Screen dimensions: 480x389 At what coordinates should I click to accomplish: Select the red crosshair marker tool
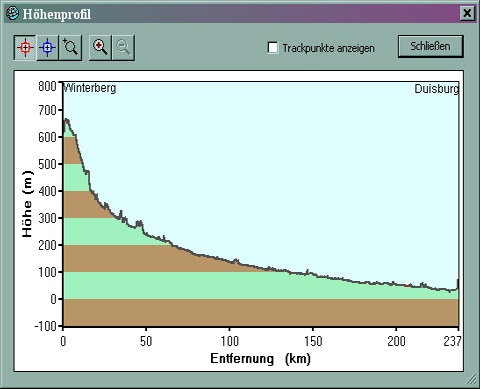pos(25,48)
